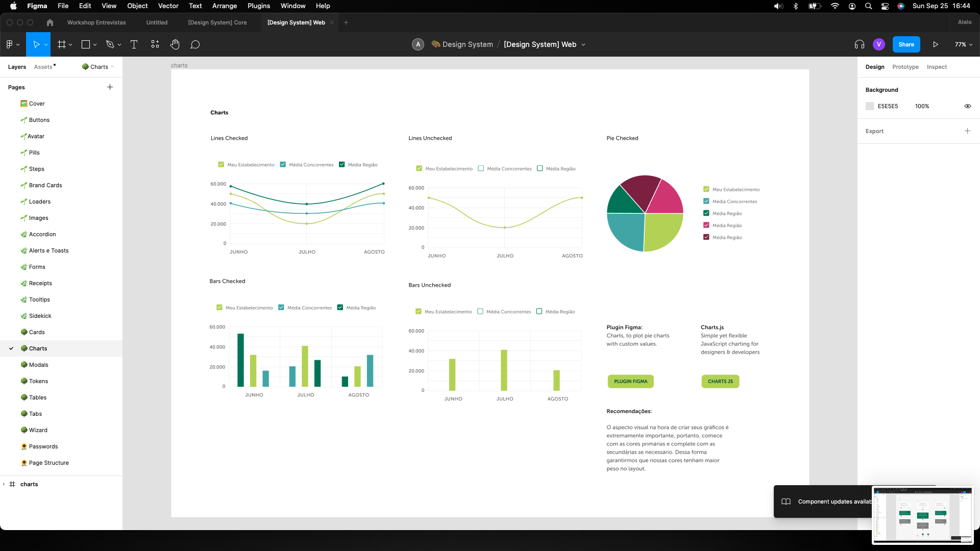Image resolution: width=980 pixels, height=551 pixels.
Task: Open the Plugins menu
Action: (258, 6)
